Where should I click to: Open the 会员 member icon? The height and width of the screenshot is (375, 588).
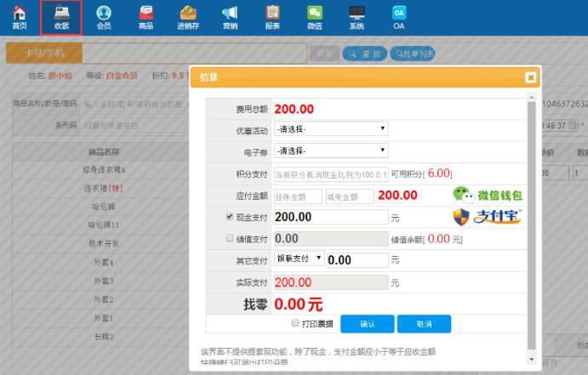tap(103, 17)
